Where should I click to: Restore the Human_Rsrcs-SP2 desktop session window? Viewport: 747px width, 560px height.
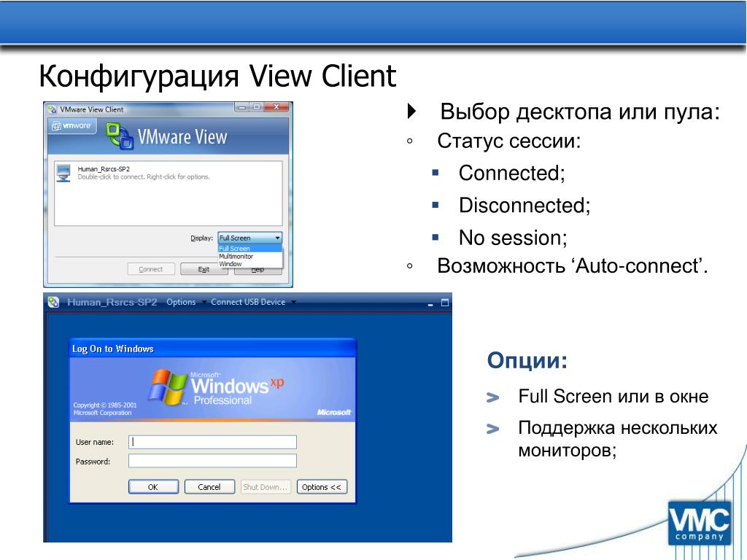[x=445, y=303]
